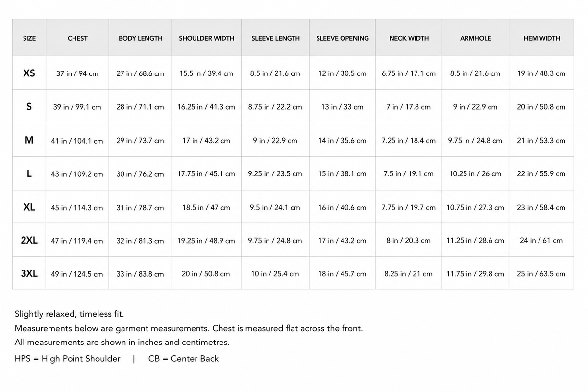Select the 3XL size row label

(29, 273)
